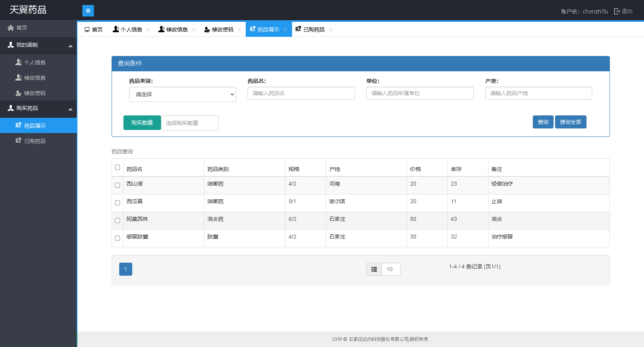
Task: Check the box for 西瓜霜 row
Action: click(x=118, y=203)
